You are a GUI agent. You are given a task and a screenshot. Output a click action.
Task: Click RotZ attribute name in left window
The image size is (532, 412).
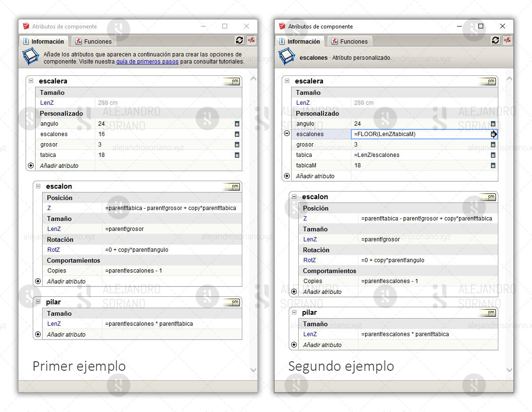pyautogui.click(x=54, y=250)
